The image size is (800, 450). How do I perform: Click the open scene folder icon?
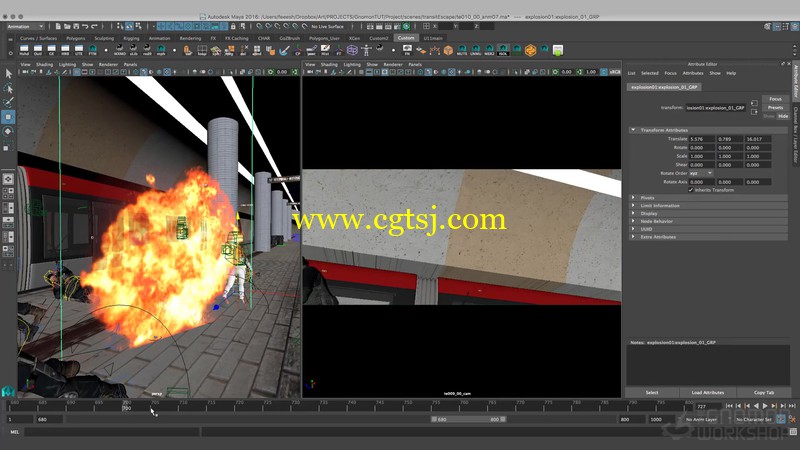(67, 26)
